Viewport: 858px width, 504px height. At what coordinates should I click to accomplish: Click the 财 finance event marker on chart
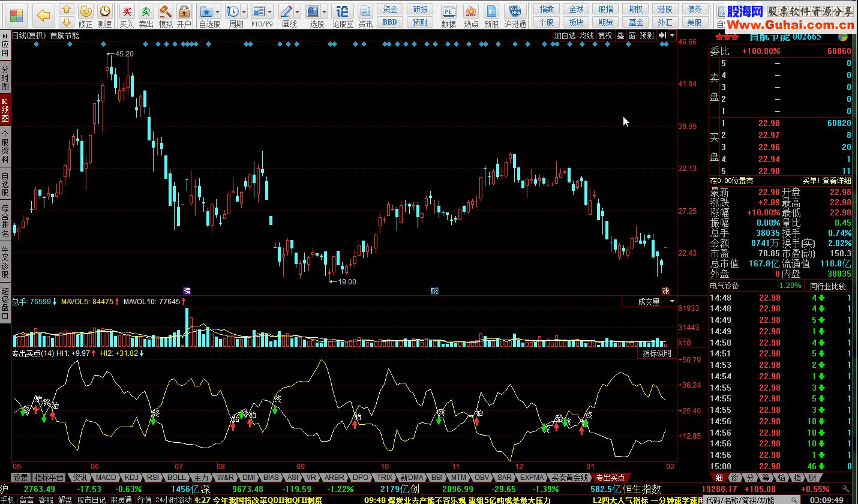(x=434, y=290)
